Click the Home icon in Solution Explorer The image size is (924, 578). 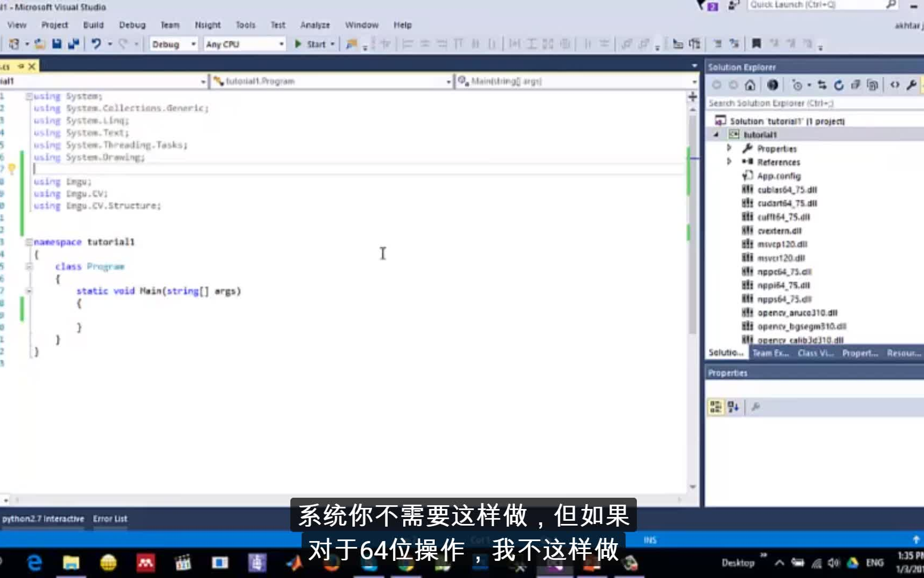click(x=750, y=85)
